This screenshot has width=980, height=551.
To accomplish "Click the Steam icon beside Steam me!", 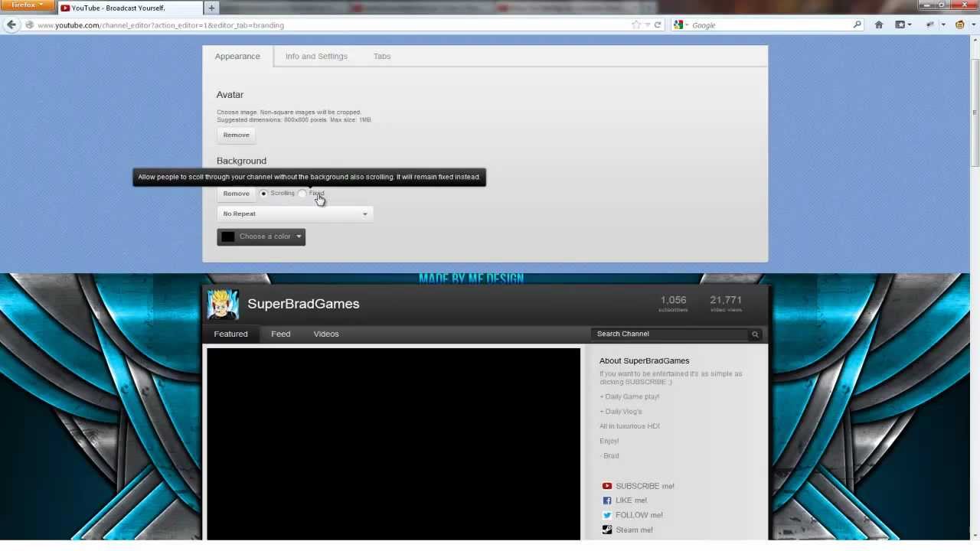I will tap(606, 530).
